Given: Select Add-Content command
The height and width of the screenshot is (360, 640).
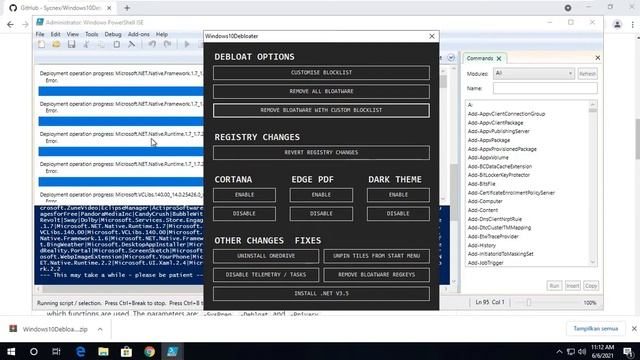Looking at the screenshot, I should (483, 210).
